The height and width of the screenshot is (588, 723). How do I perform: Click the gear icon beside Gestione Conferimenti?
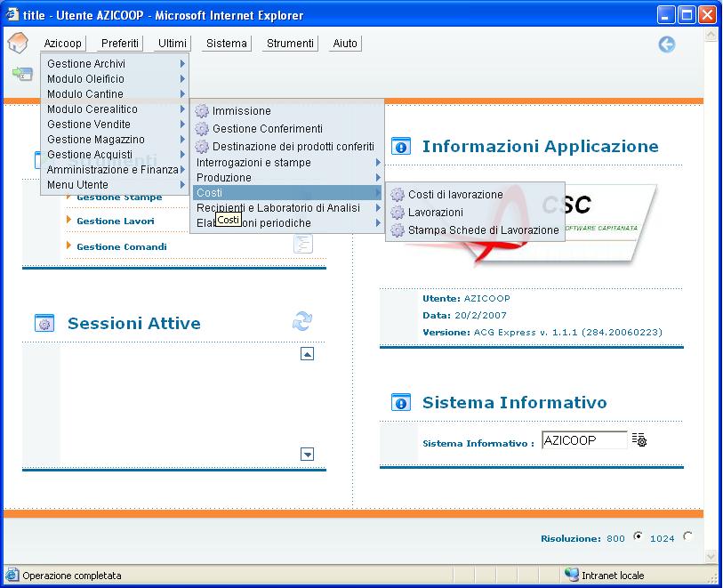pos(202,129)
